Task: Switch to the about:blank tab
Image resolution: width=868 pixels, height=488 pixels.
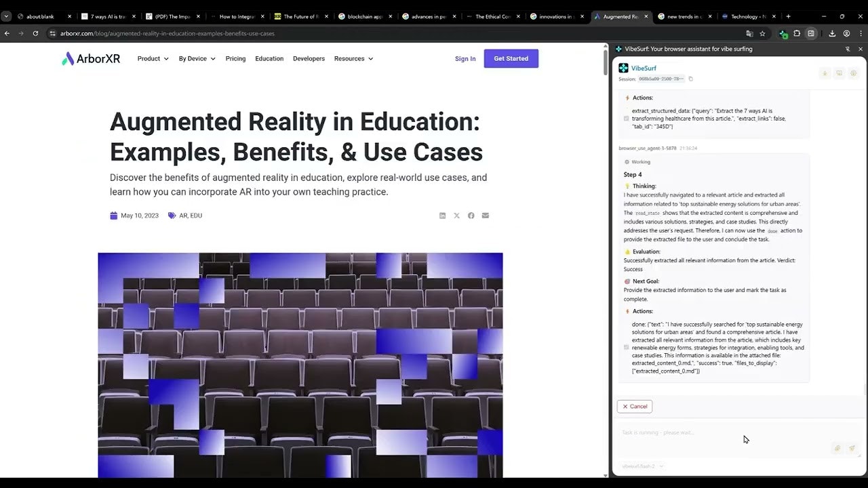Action: [x=44, y=16]
